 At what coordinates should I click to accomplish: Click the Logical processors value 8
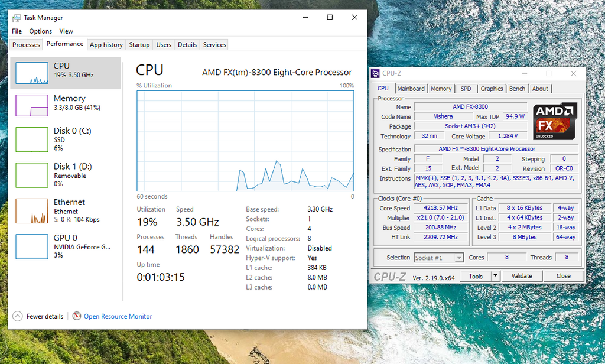point(309,239)
